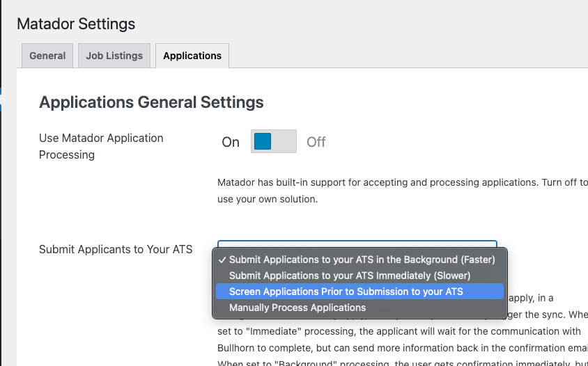Viewport: 588px width, 366px height.
Task: Click the Matador Settings page title
Action: click(x=76, y=24)
